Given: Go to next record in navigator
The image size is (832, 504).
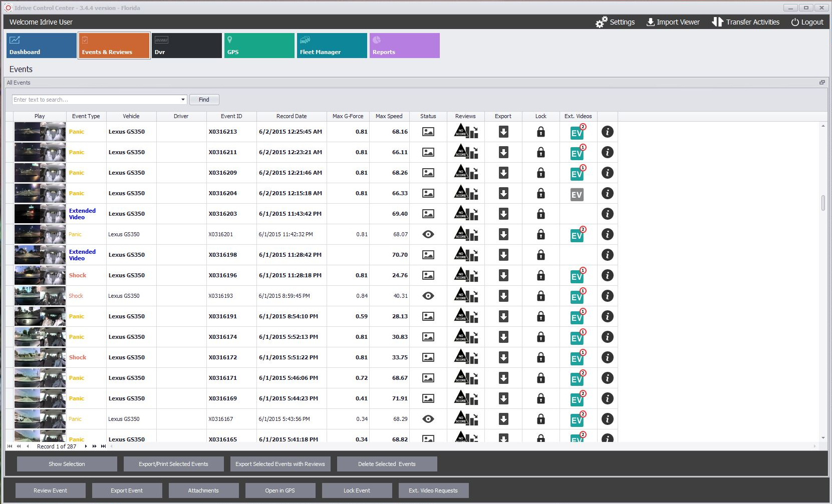Looking at the screenshot, I should [x=86, y=446].
